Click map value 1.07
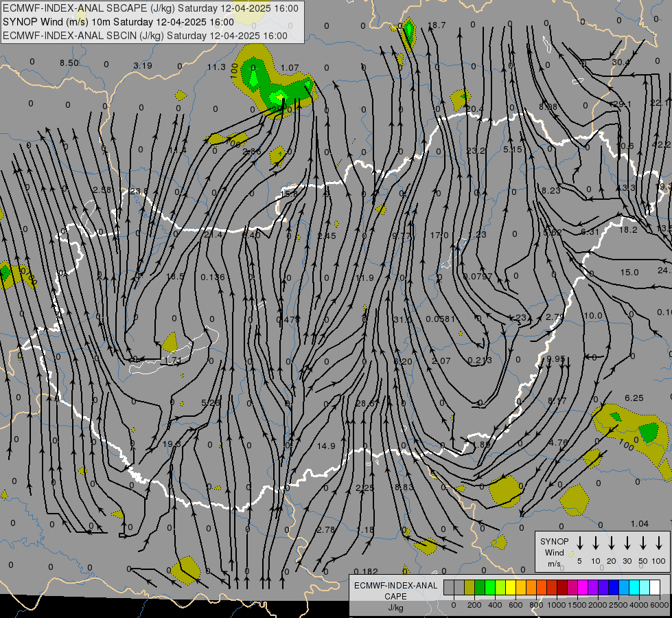 (x=290, y=68)
